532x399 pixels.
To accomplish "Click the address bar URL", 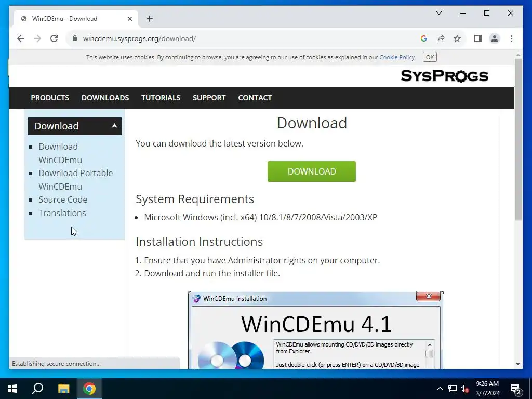I will tap(139, 38).
